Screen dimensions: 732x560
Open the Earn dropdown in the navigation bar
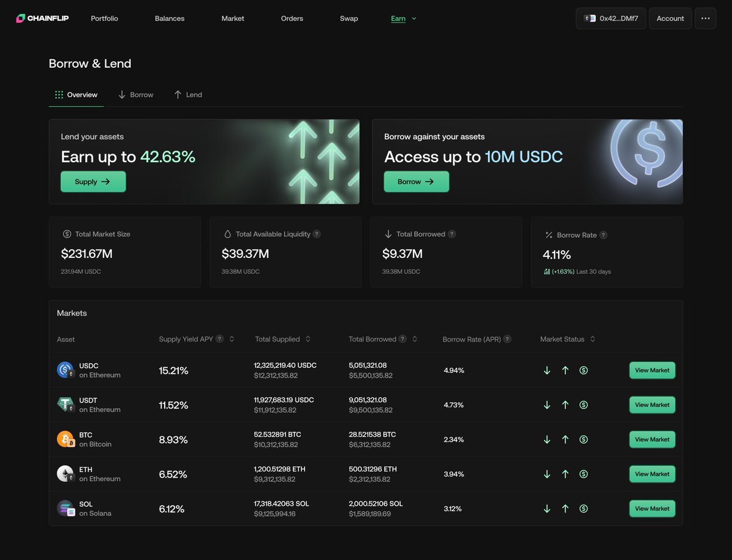(404, 18)
